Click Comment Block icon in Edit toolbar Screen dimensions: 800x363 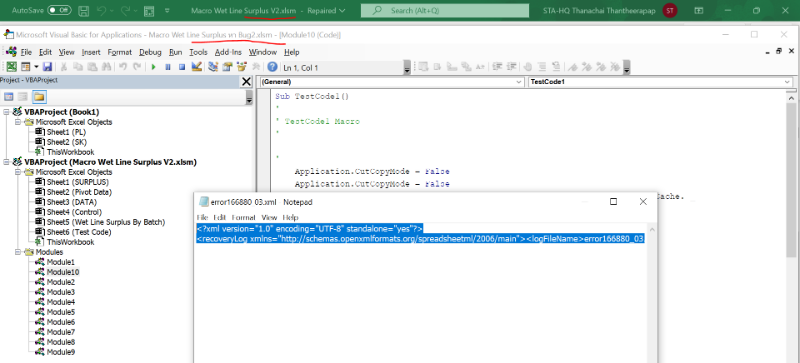[543, 67]
